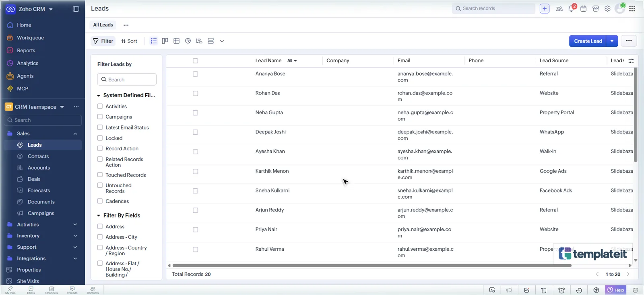
Task: Open the Teamspace more options ellipsis
Action: 76,107
